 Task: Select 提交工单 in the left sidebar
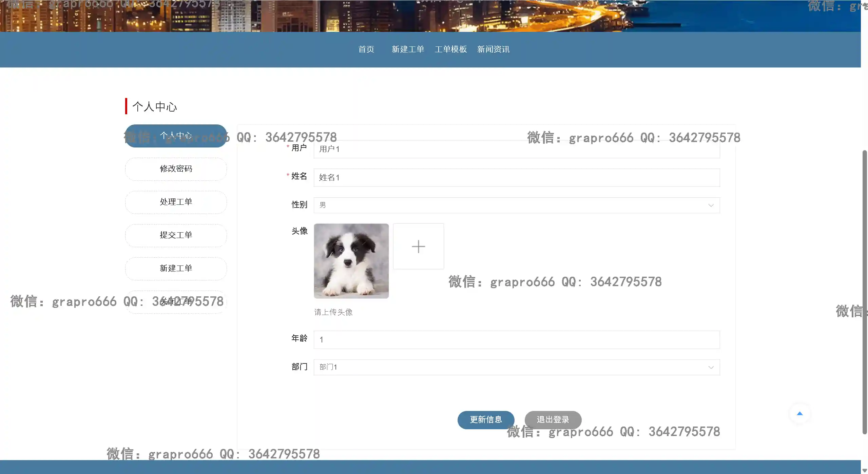[176, 235]
